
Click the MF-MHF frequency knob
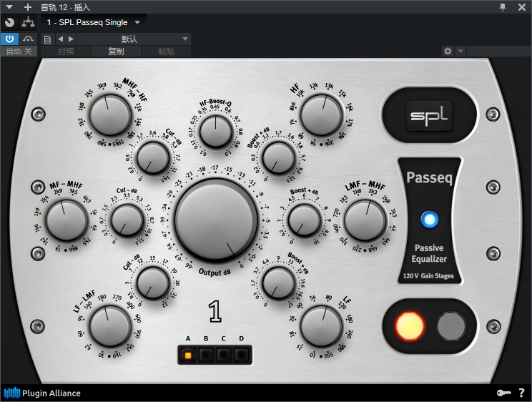(x=66, y=220)
